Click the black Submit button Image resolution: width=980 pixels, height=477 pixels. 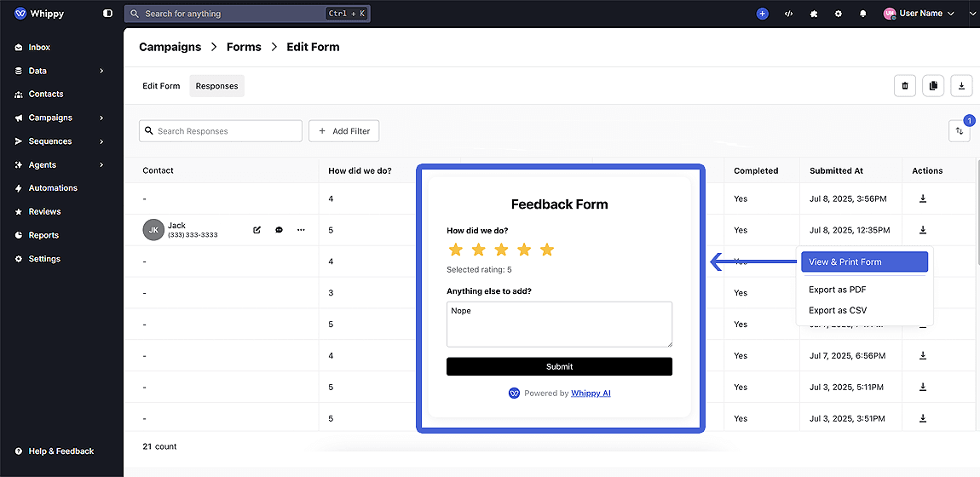tap(559, 366)
